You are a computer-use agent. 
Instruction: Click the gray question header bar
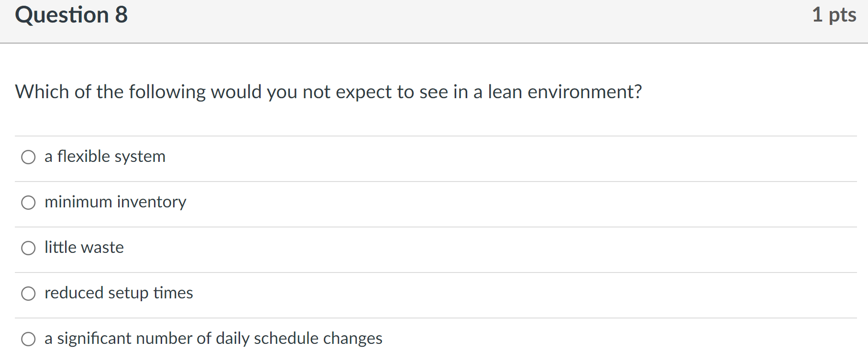pos(430,21)
